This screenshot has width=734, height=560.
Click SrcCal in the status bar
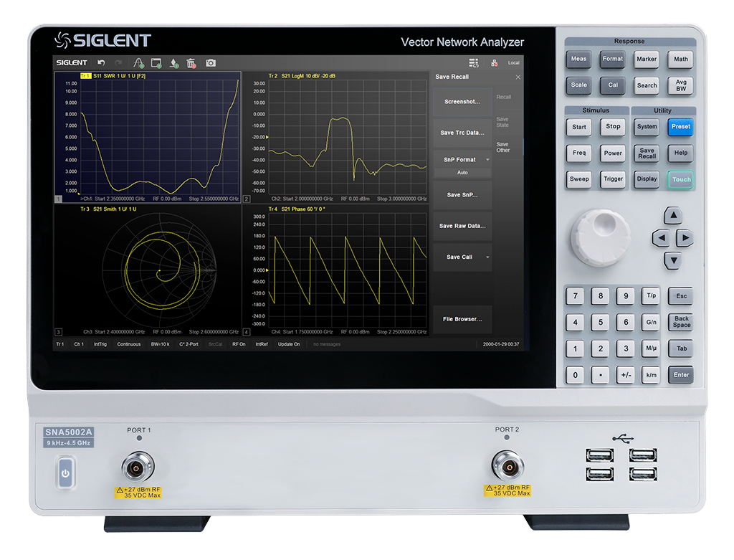[x=215, y=344]
